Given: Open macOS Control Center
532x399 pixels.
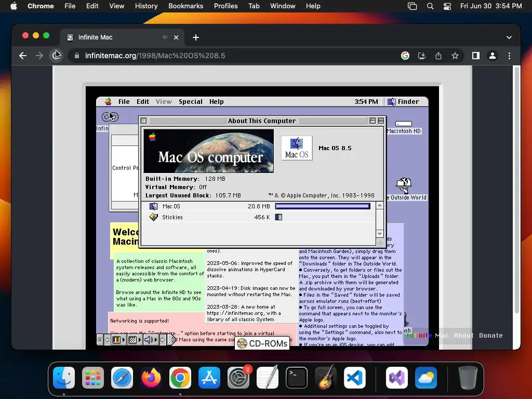Looking at the screenshot, I should (x=447, y=6).
